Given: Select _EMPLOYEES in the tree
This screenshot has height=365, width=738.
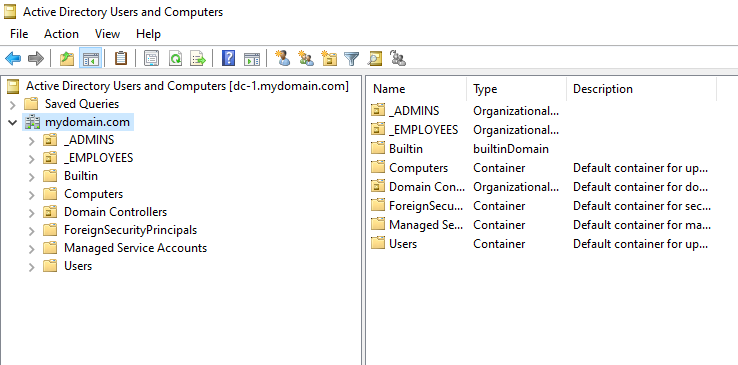Looking at the screenshot, I should (x=98, y=158).
